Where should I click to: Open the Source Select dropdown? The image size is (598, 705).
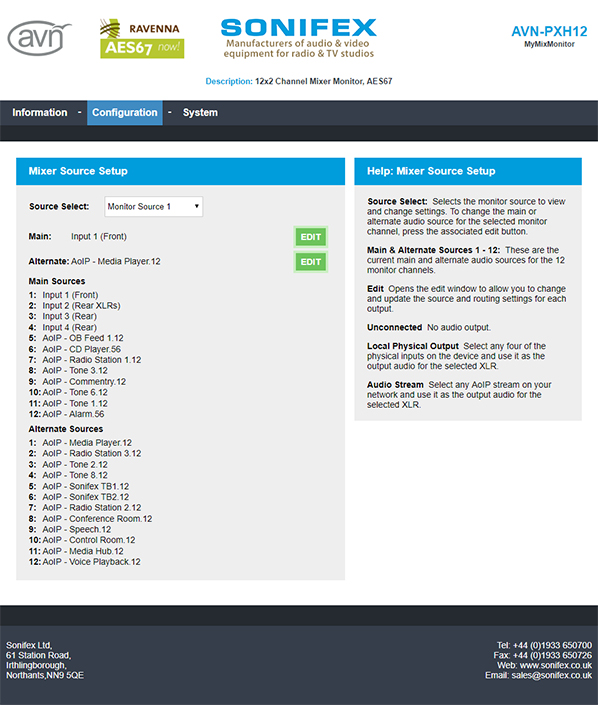click(x=154, y=206)
